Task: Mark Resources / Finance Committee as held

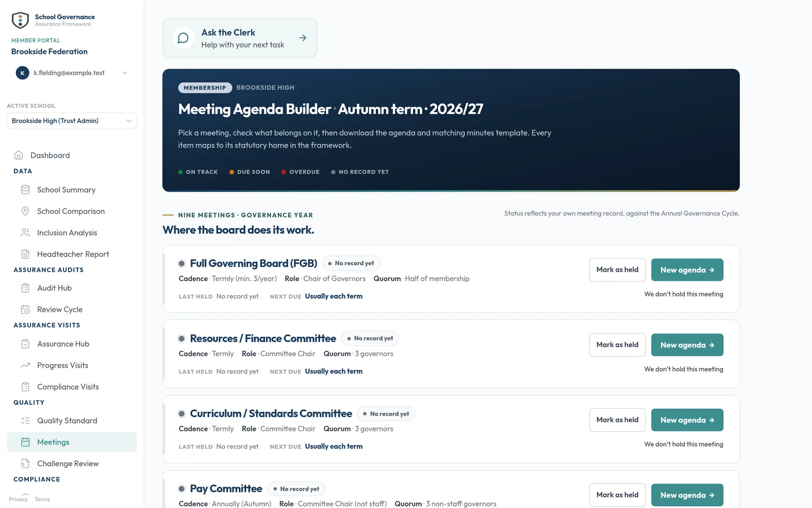Action: 617,345
